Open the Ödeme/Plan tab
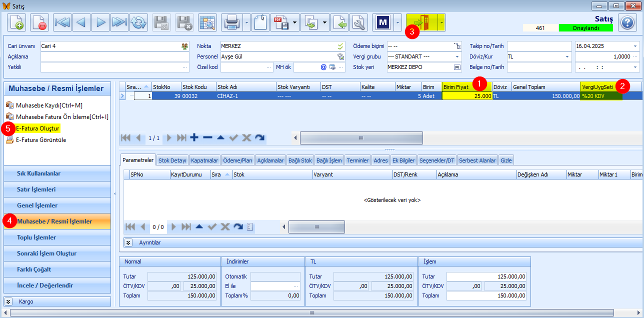Viewport: 644px width, 318px height. point(237,160)
